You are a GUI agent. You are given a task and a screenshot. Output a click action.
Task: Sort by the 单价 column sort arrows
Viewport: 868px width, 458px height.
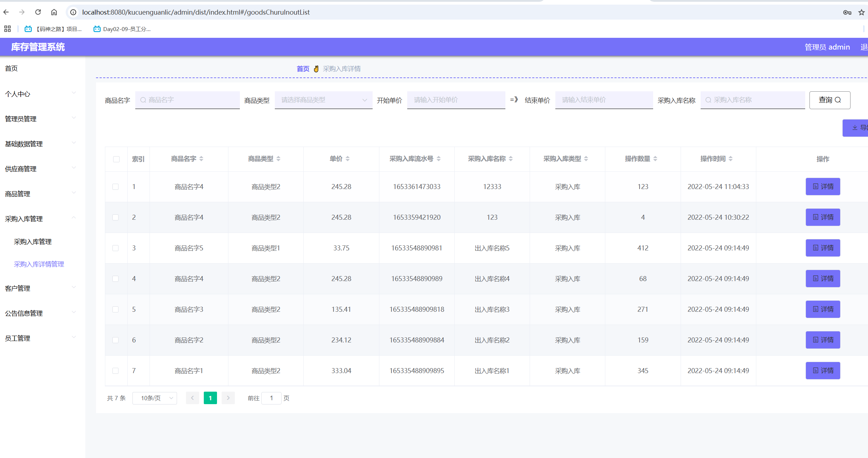[348, 159]
